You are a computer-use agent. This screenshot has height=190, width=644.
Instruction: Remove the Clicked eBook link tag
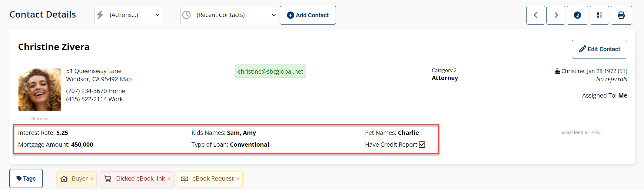[169, 179]
